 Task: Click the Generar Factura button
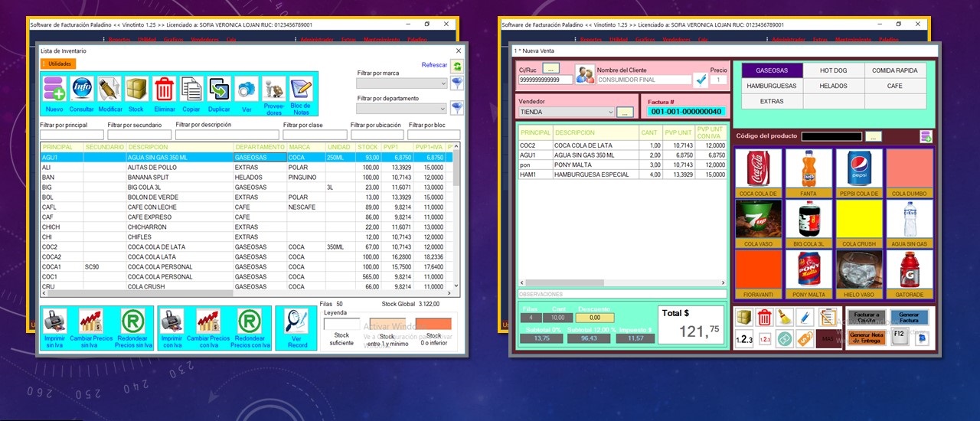pyautogui.click(x=909, y=317)
